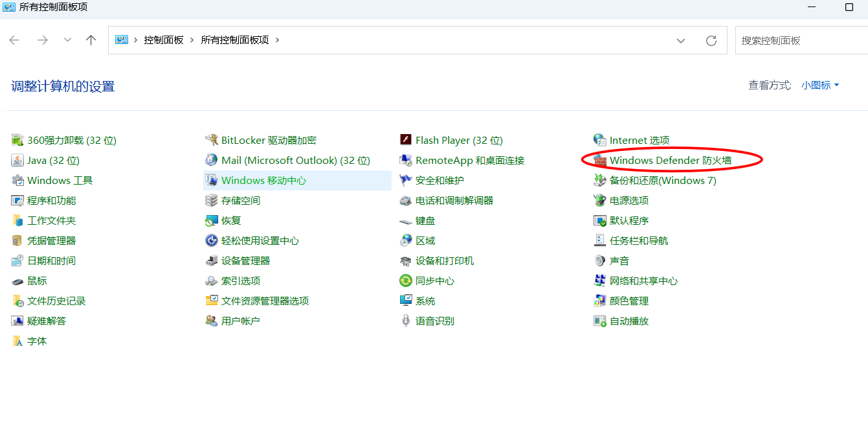The image size is (868, 436).
Task: Click the 存储空间 drives icon
Action: (x=212, y=200)
